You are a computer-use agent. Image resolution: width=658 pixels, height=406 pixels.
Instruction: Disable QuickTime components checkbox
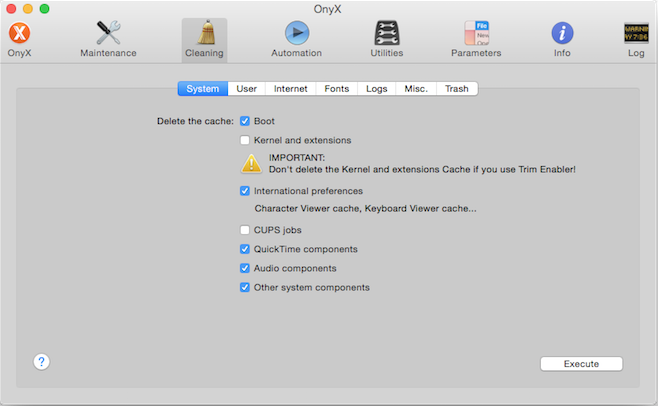tap(245, 249)
